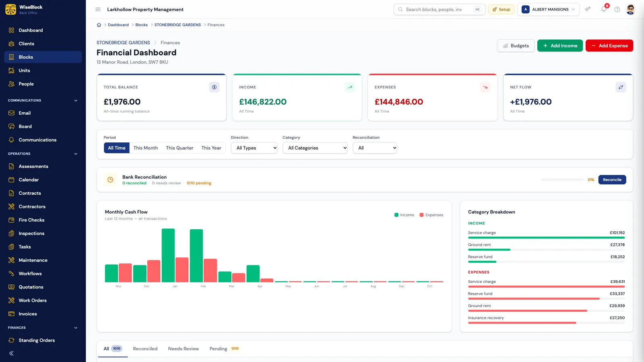644x362 pixels.
Task: Toggle Income series in chart legend
Action: click(x=404, y=215)
